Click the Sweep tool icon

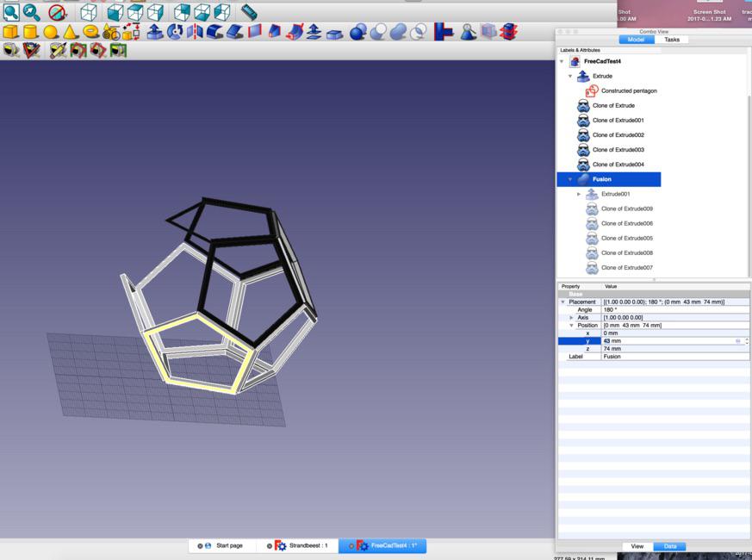tap(294, 32)
